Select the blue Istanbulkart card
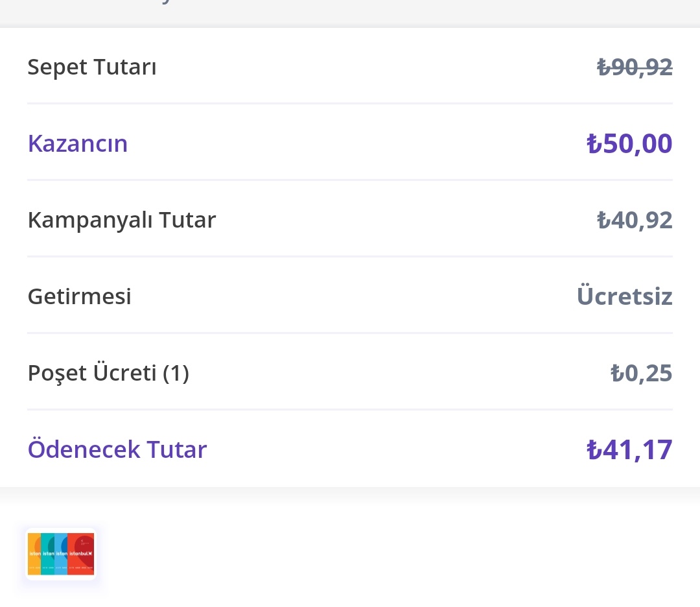 tap(61, 554)
